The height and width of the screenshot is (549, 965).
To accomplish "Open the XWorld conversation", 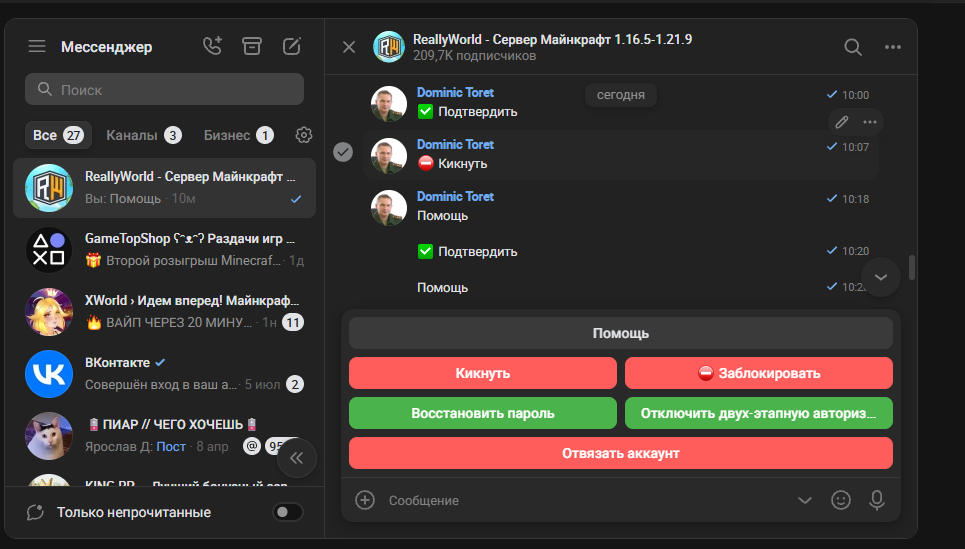I will tap(164, 311).
